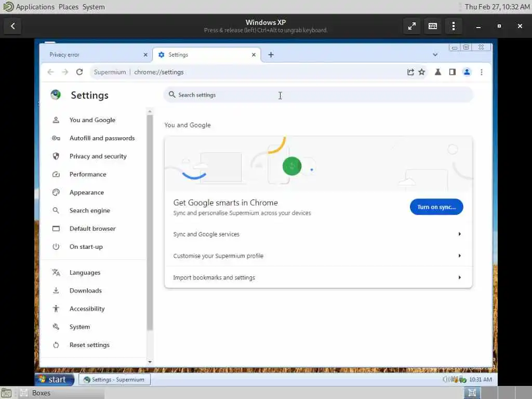The width and height of the screenshot is (532, 399).
Task: Click sidebar scroll-up arrow
Action: coord(150,111)
